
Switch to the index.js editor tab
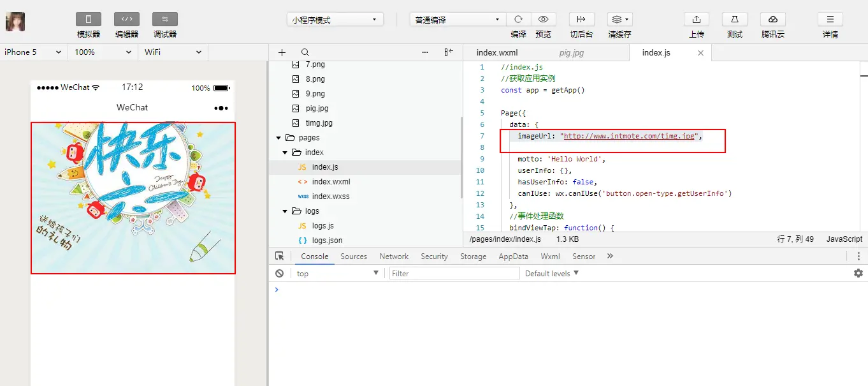coord(656,53)
